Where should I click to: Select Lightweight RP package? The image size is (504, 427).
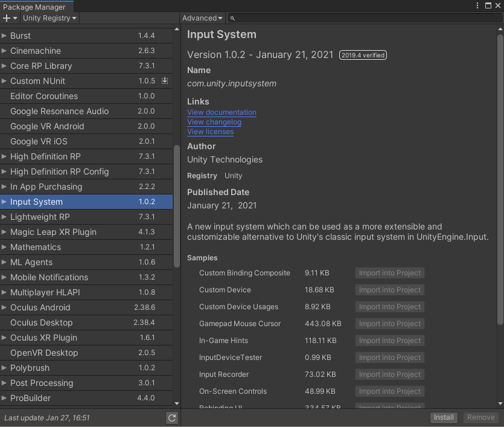[86, 217]
